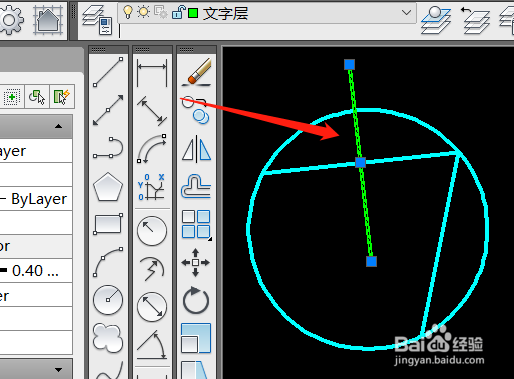Activate the Offset tool
The width and height of the screenshot is (514, 379).
[x=197, y=187]
